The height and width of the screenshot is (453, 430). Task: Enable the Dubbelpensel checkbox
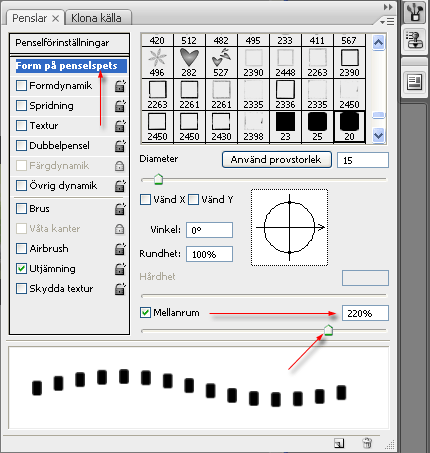click(x=21, y=146)
